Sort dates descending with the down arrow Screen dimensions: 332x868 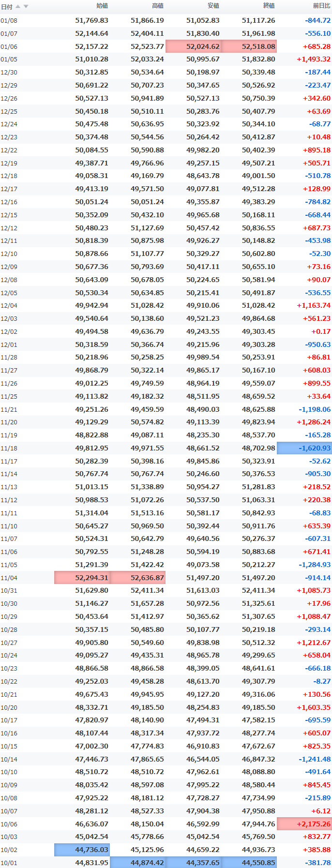click(x=26, y=6)
